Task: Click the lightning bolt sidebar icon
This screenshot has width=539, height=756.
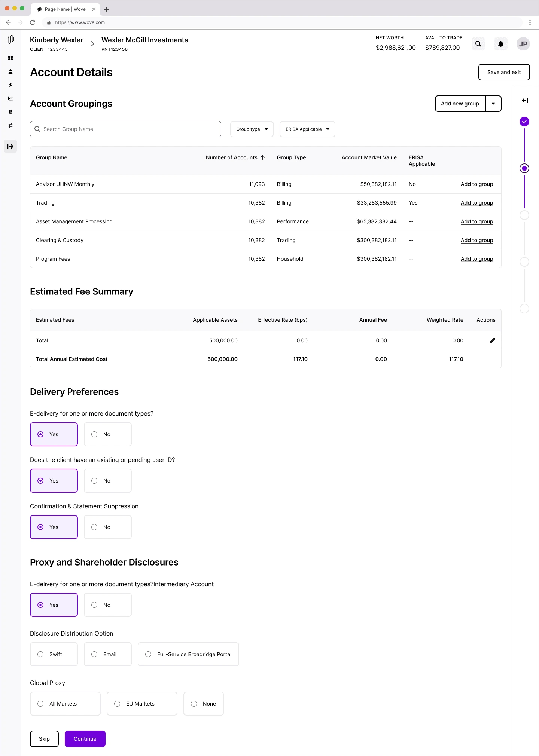Action: 10,85
